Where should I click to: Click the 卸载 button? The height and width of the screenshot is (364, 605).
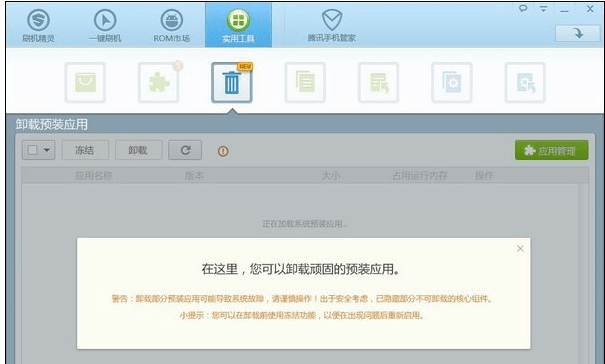coord(138,150)
